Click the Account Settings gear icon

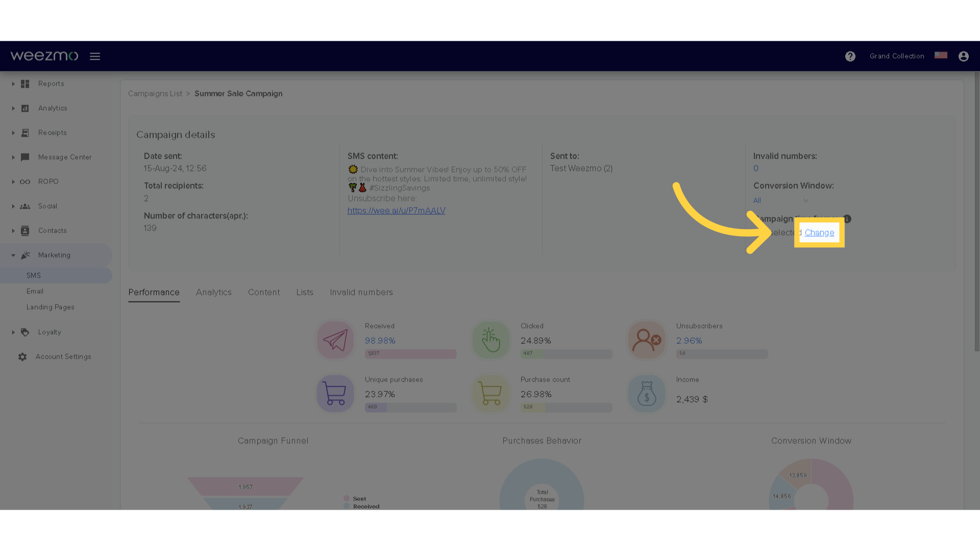[22, 357]
